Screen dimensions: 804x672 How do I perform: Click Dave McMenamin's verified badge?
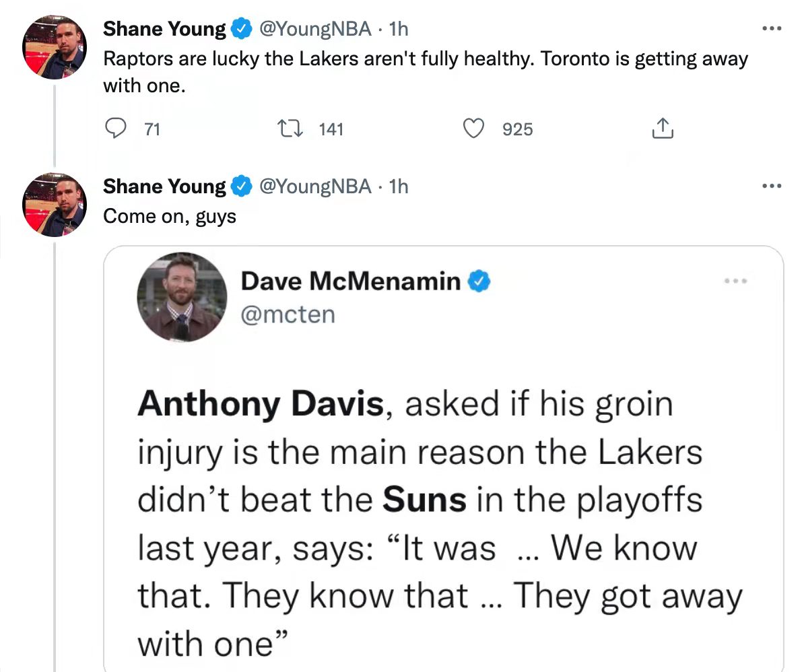coord(479,281)
